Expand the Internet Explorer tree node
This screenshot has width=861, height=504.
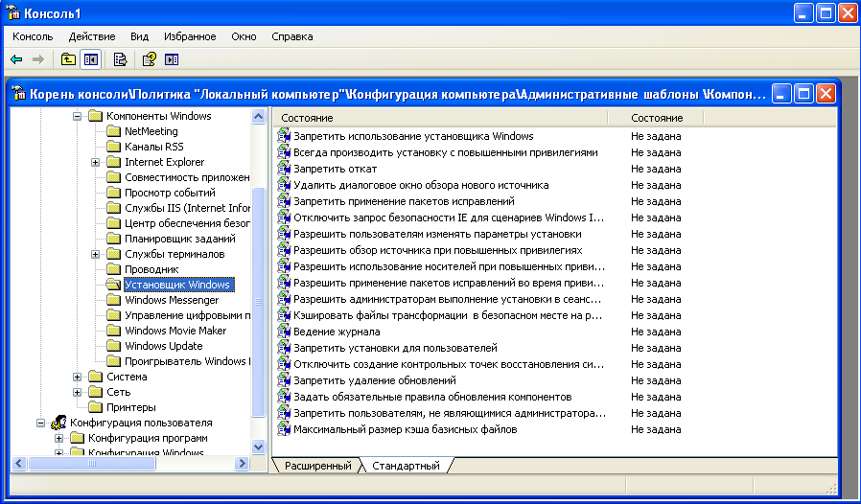pyautogui.click(x=96, y=162)
